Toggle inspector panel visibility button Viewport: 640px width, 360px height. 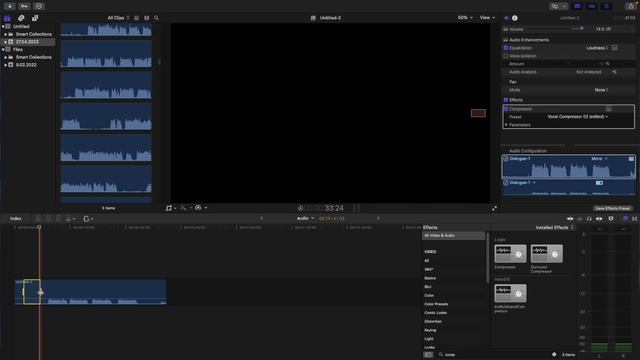click(x=607, y=6)
